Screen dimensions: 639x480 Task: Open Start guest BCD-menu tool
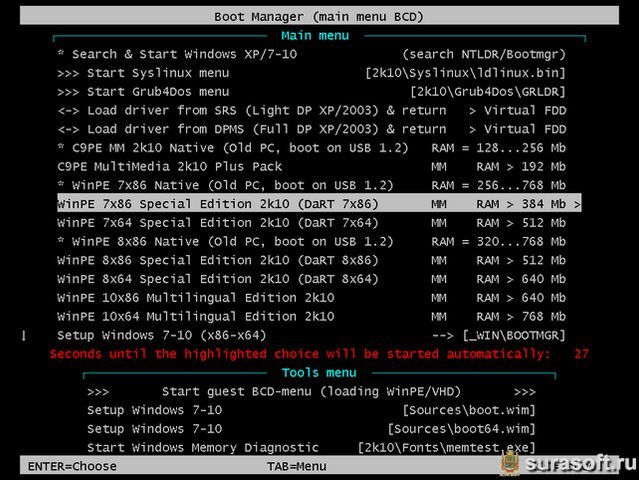coord(311,392)
